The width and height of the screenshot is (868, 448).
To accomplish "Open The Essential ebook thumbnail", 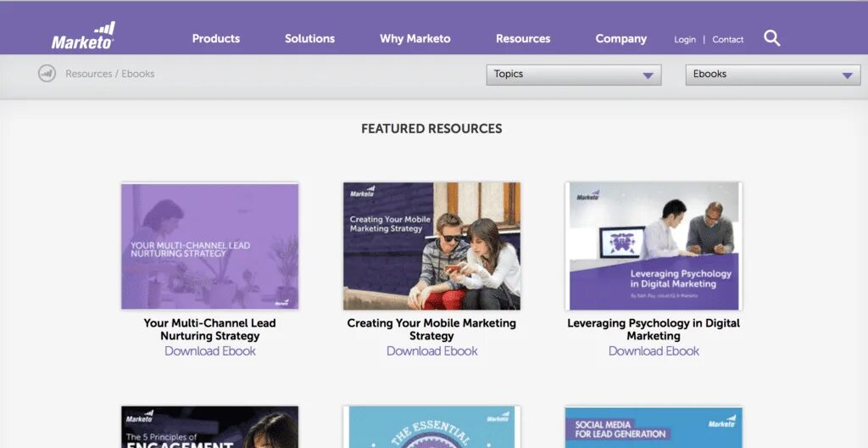I will point(431,427).
